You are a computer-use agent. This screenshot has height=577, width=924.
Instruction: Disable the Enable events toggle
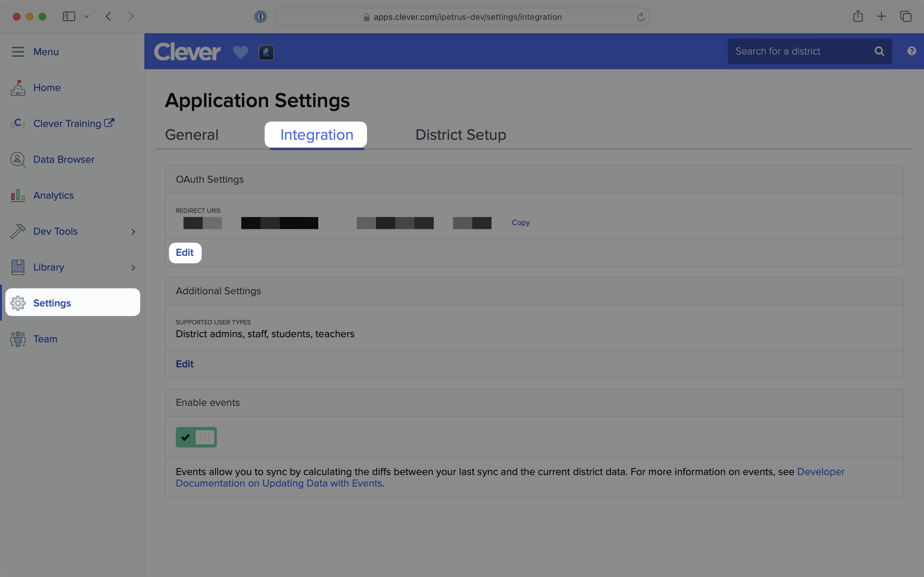pos(196,437)
